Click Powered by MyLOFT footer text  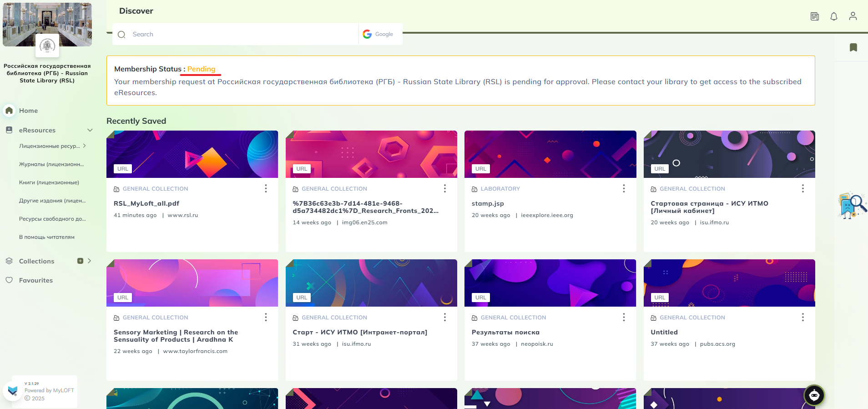(x=49, y=390)
